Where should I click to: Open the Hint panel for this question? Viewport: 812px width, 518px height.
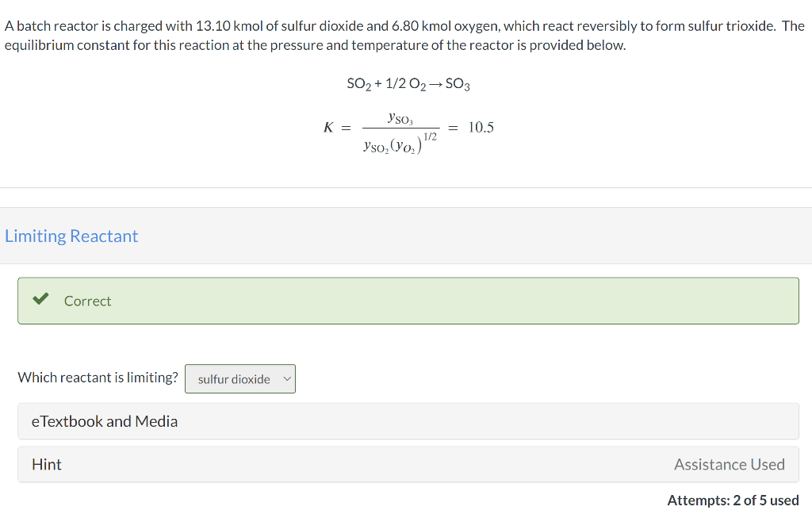[47, 464]
